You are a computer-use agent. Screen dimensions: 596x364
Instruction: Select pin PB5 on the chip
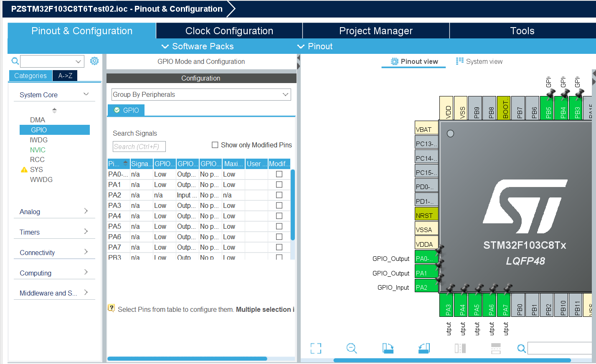(x=547, y=108)
